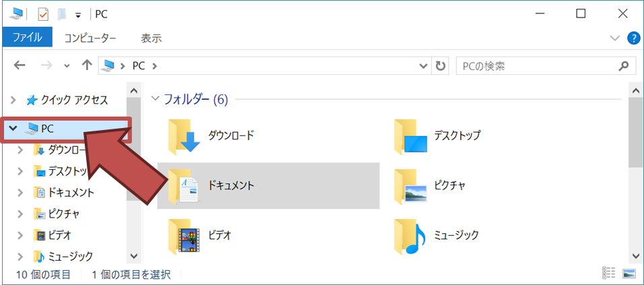Image resolution: width=644 pixels, height=285 pixels.
Task: Click the Properties quick access toolbar icon
Action: pyautogui.click(x=43, y=14)
